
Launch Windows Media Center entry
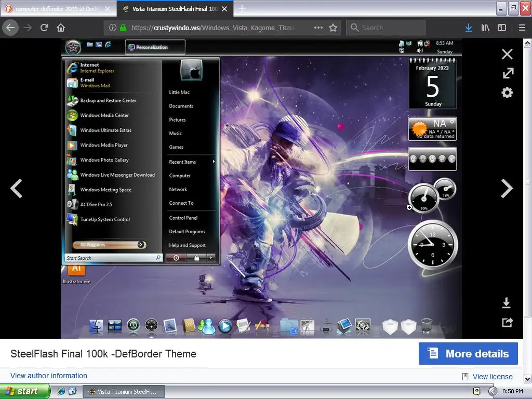point(112,115)
